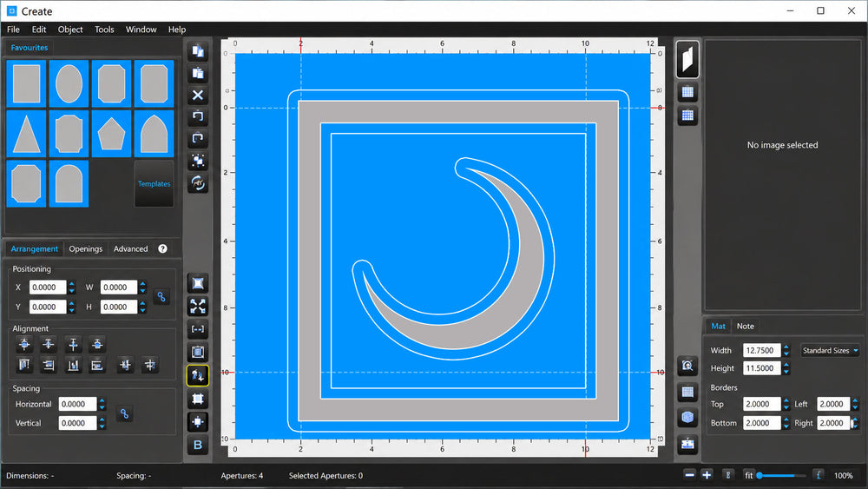This screenshot has height=489, width=868.
Task: Click the paste icon below the copy icon
Action: point(198,73)
